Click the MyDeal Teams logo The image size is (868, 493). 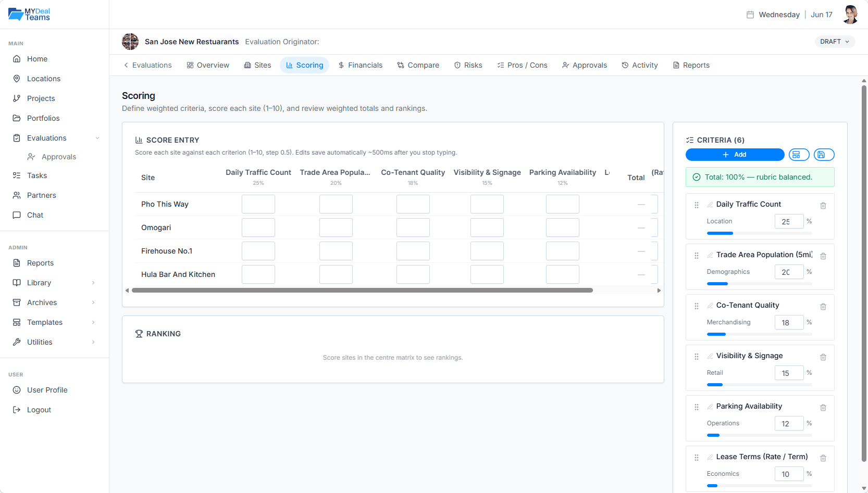coord(29,14)
